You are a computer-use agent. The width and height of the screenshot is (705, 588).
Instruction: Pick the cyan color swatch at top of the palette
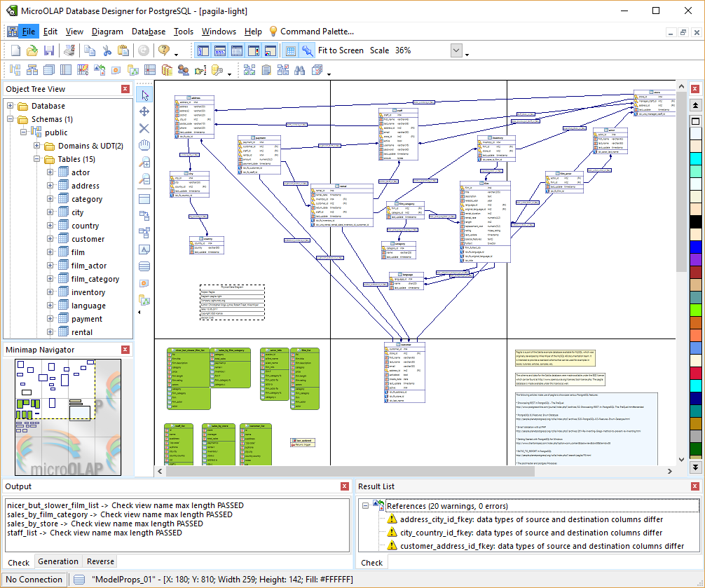pyautogui.click(x=696, y=158)
